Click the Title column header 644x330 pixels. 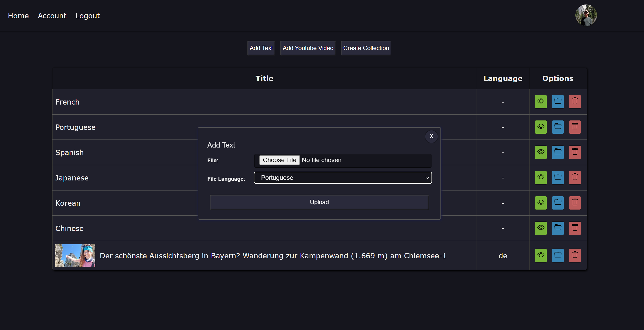pos(264,78)
